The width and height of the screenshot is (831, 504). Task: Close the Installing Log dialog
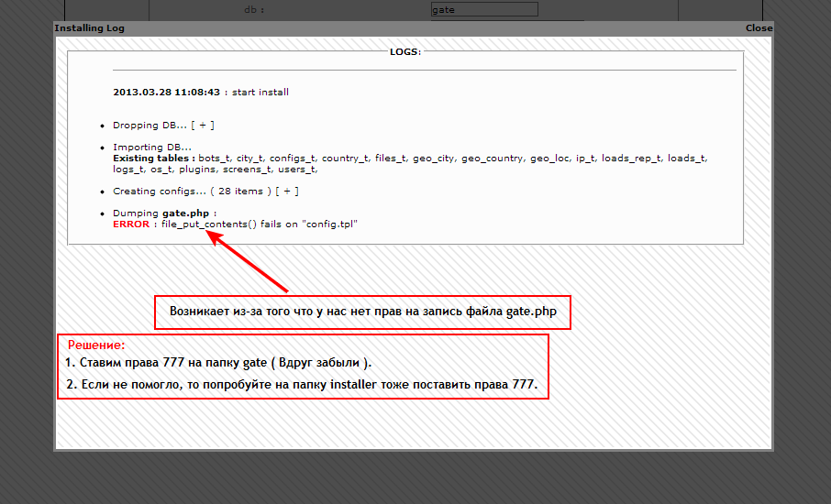759,28
